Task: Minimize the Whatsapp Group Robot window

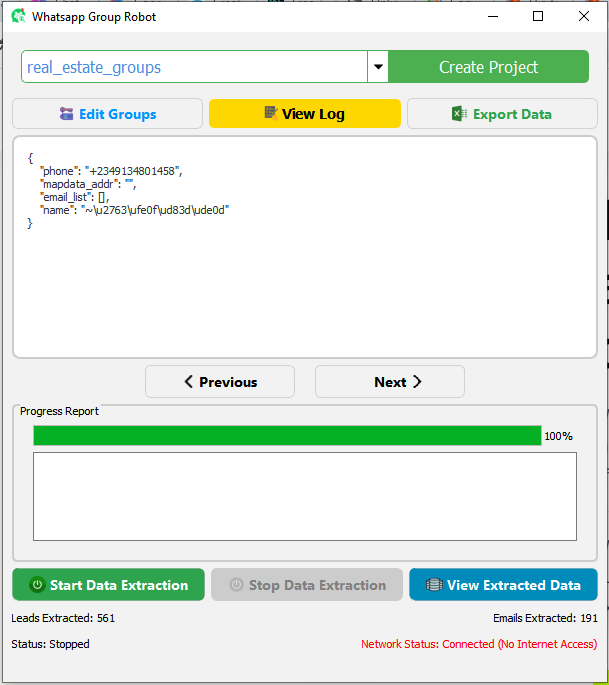Action: click(x=493, y=16)
